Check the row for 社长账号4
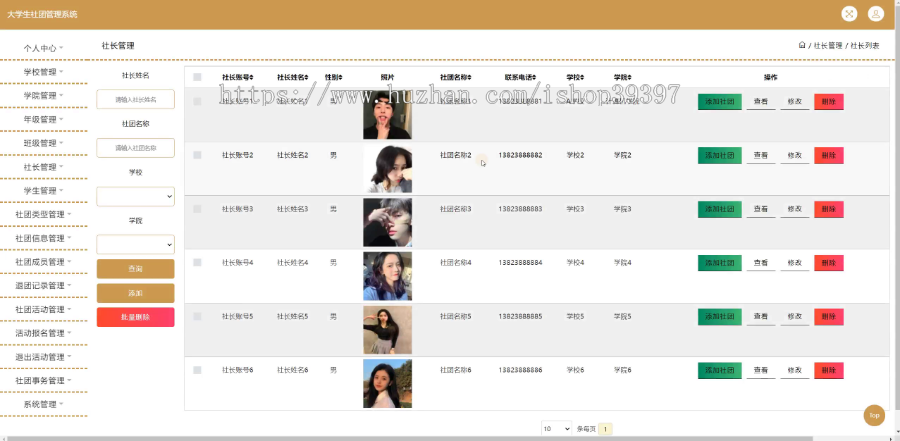Viewport: 900px width, 441px height. click(197, 262)
